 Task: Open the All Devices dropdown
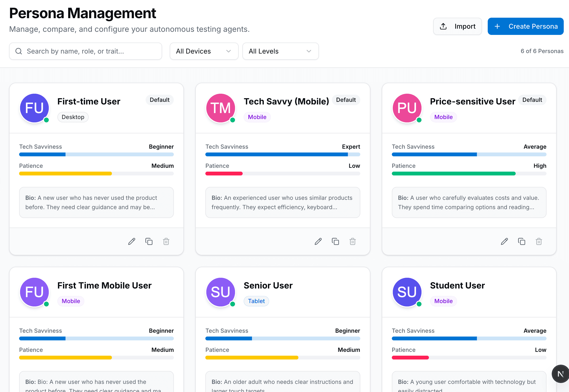204,51
